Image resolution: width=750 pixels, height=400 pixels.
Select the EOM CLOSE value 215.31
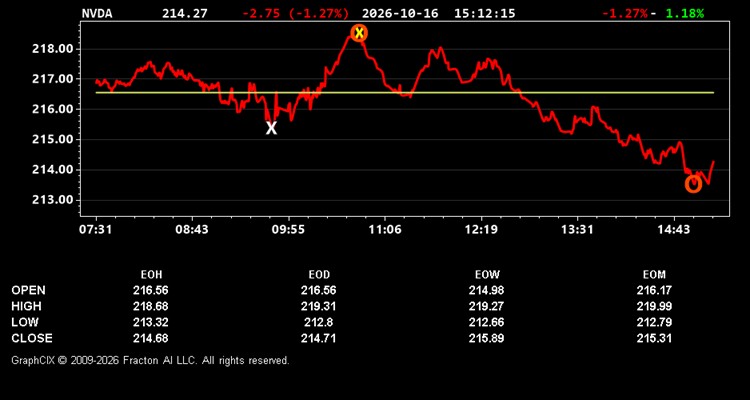click(654, 338)
